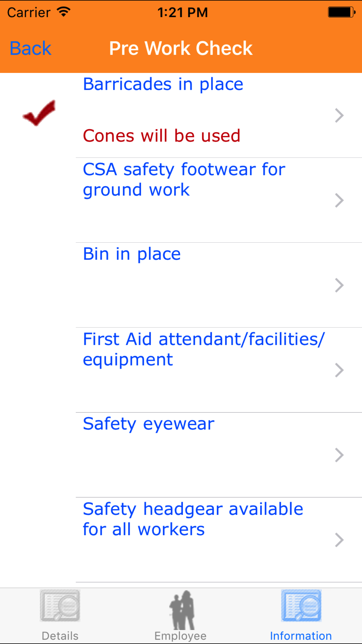Expand the Bin in place chevron

(x=339, y=285)
